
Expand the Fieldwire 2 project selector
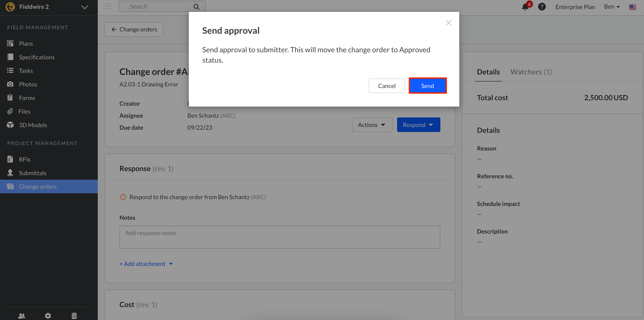click(84, 7)
